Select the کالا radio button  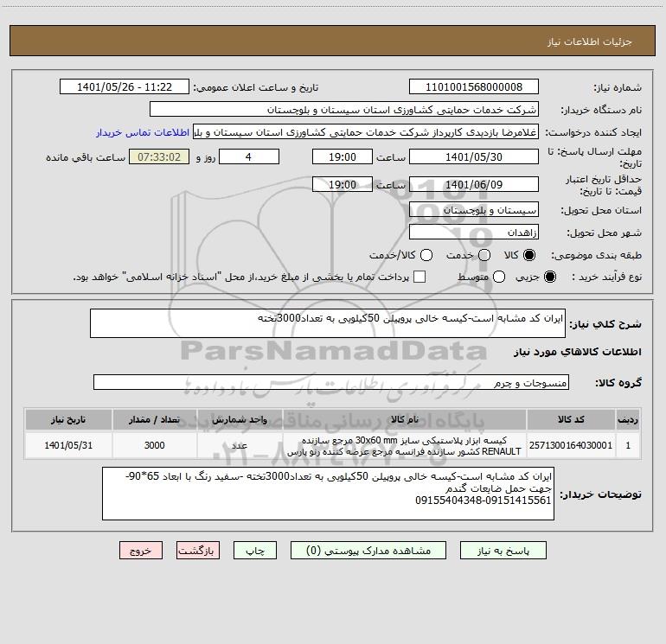[529, 255]
